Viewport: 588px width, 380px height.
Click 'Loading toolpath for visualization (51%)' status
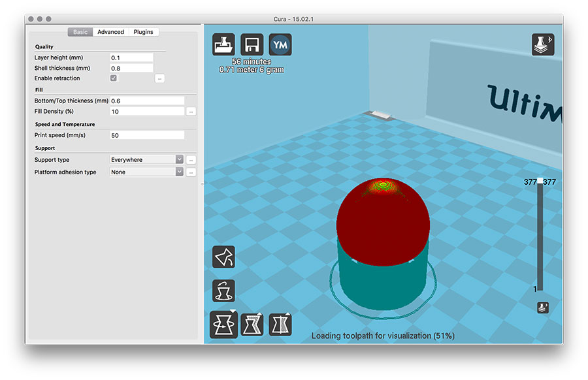coord(383,336)
